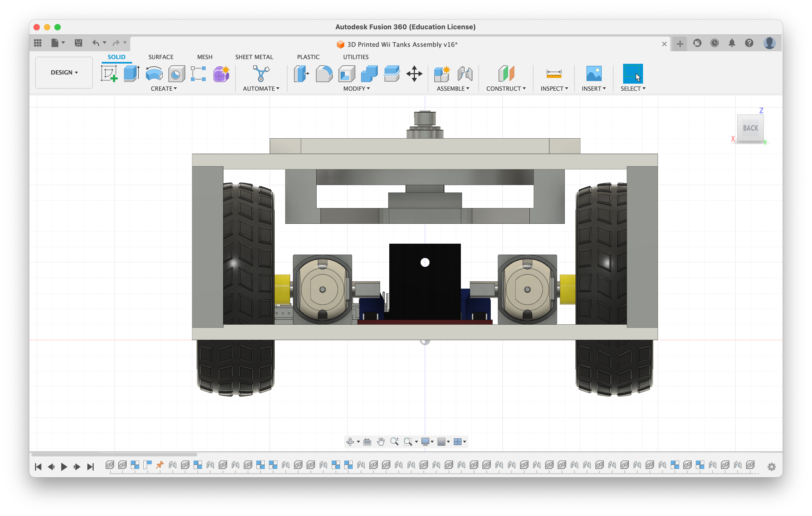
Task: Open the Create dropdown menu
Action: click(164, 89)
